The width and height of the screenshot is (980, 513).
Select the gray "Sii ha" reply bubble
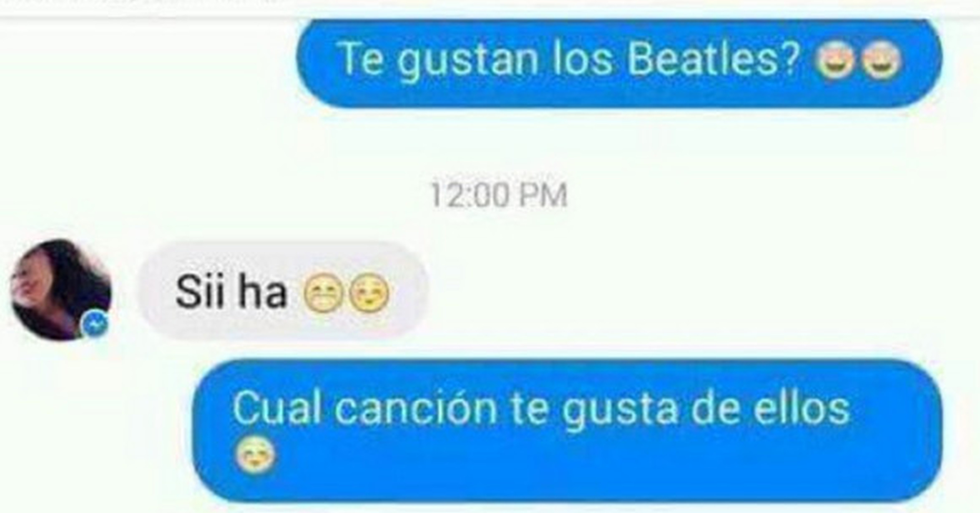283,291
